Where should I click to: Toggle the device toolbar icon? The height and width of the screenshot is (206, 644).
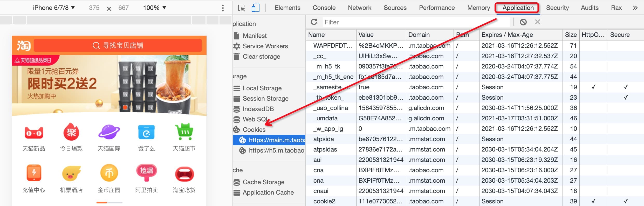[x=255, y=8]
